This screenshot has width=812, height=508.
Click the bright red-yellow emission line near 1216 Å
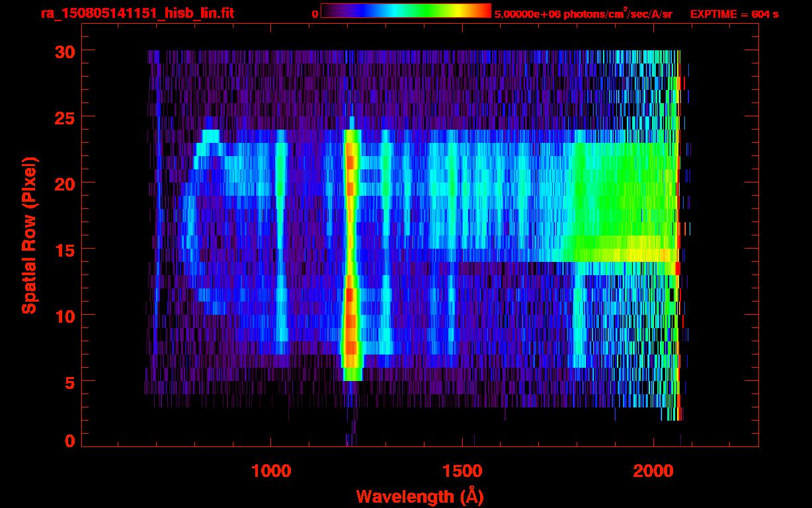pos(351,255)
